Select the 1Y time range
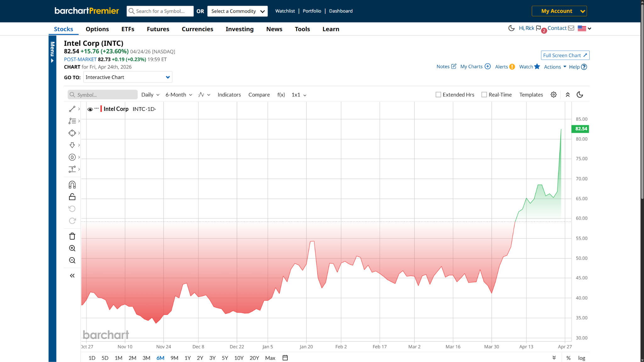The width and height of the screenshot is (644, 362). (x=187, y=358)
